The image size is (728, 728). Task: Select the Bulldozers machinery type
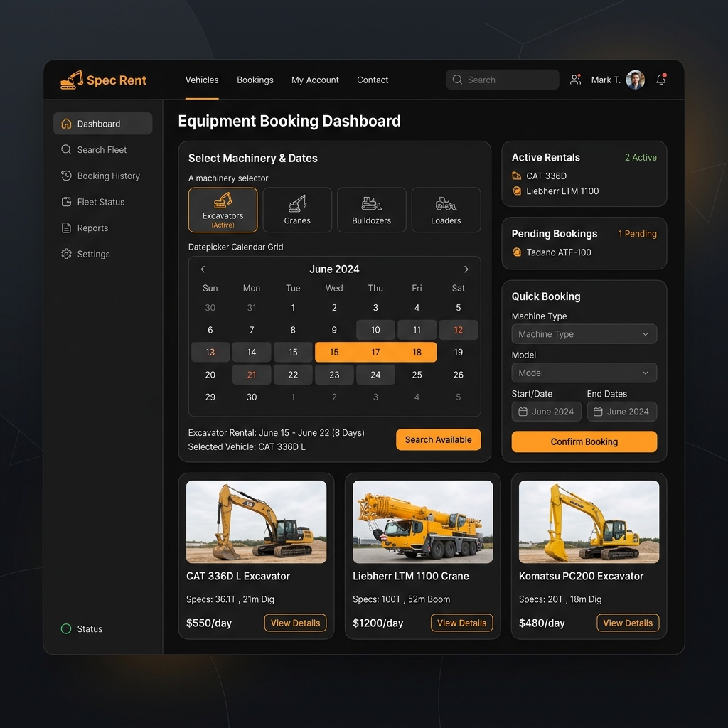(x=371, y=210)
